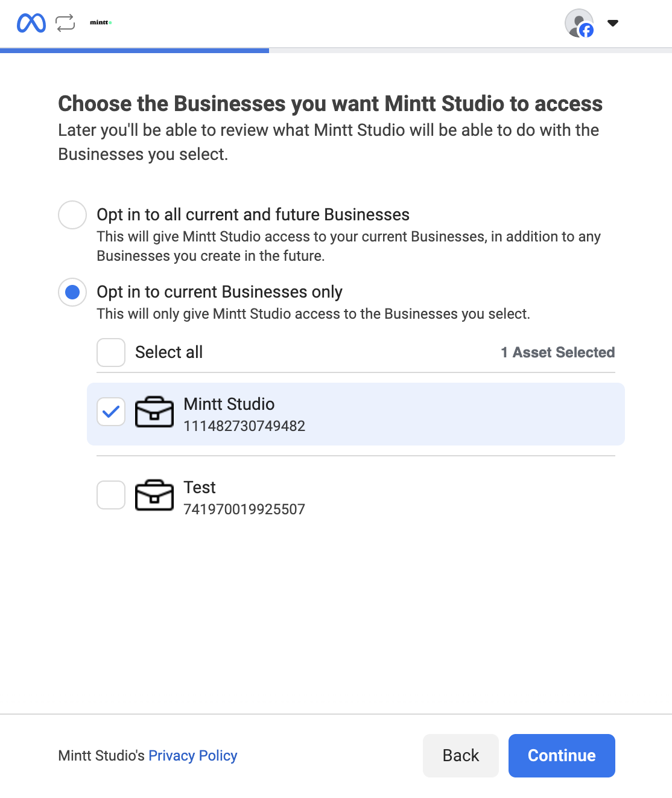Click the briefcase icon for Test business
Screen dimensions: 672x798
154,496
